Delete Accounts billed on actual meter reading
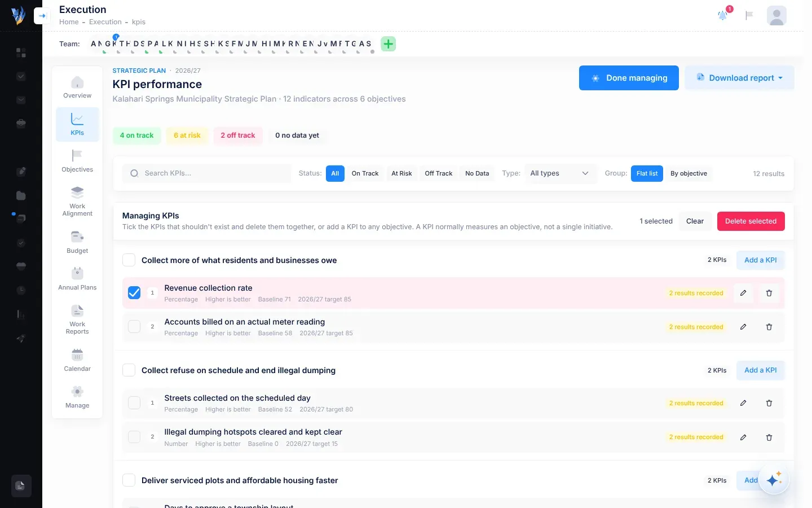This screenshot has width=812, height=508. [769, 327]
